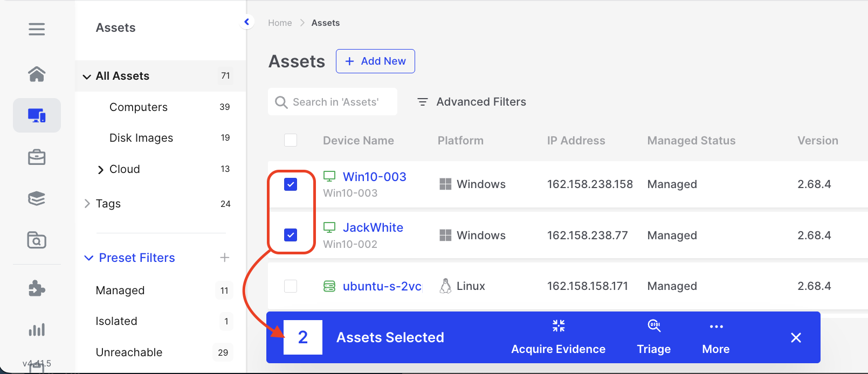Open the puzzle piece integrations icon
The image size is (868, 374).
tap(37, 288)
